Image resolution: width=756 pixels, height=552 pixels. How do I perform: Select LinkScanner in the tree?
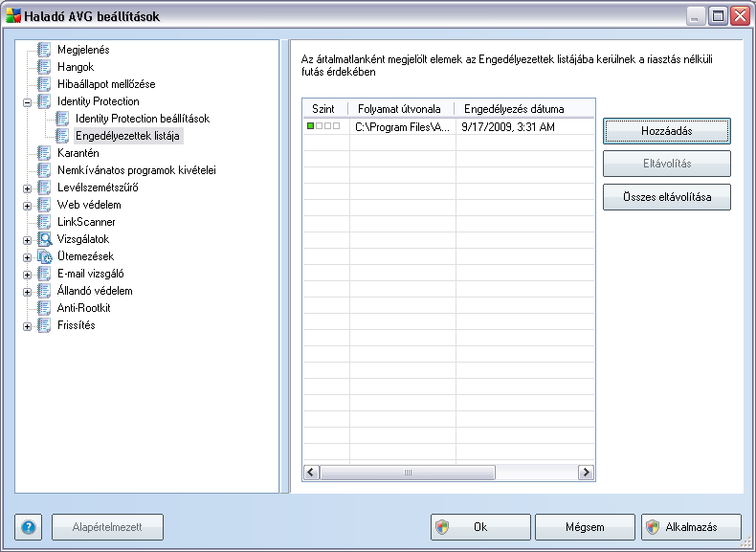[86, 222]
